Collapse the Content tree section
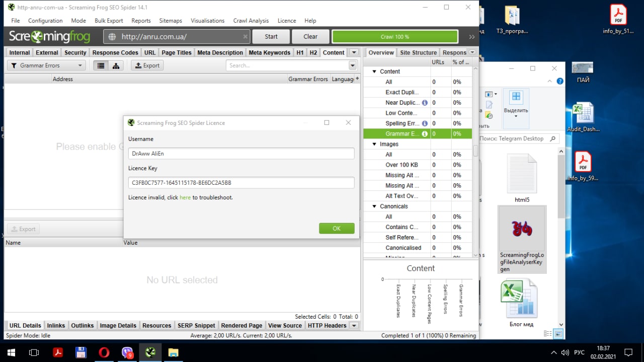 pos(374,71)
